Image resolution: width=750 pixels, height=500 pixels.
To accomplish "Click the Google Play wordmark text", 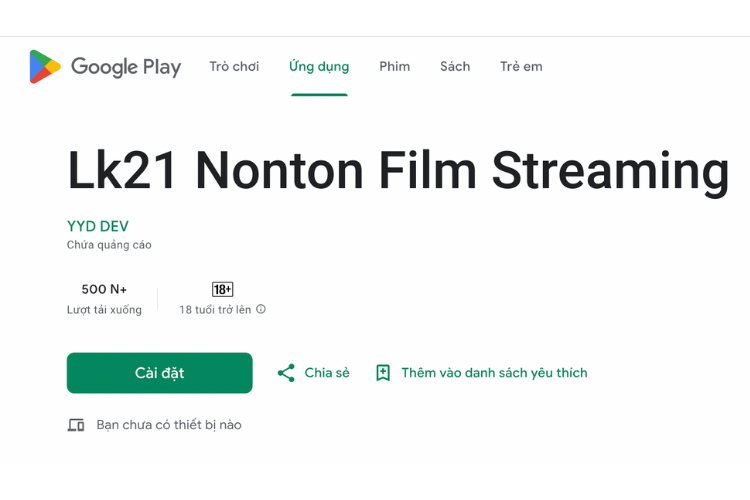I will [x=126, y=67].
